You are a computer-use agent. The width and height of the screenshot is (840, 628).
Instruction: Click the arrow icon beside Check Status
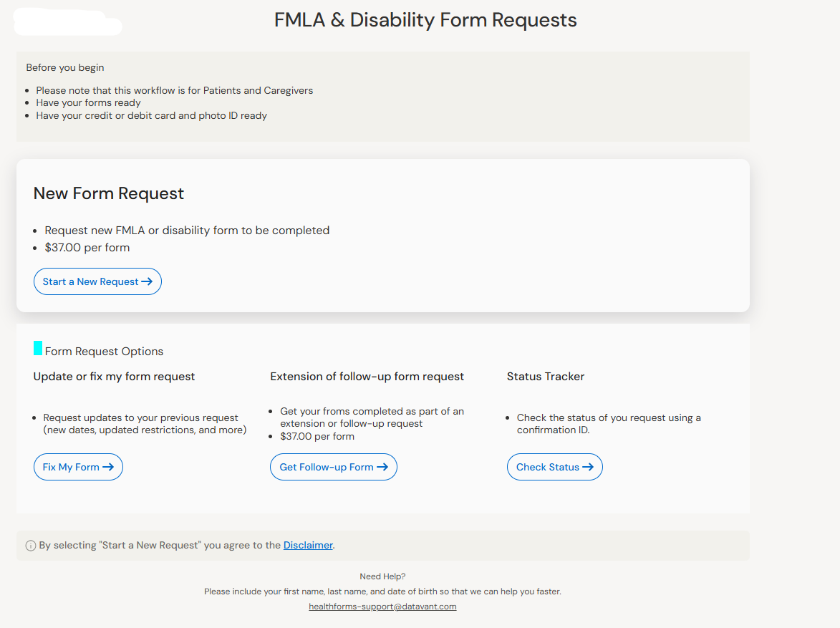[x=588, y=467]
